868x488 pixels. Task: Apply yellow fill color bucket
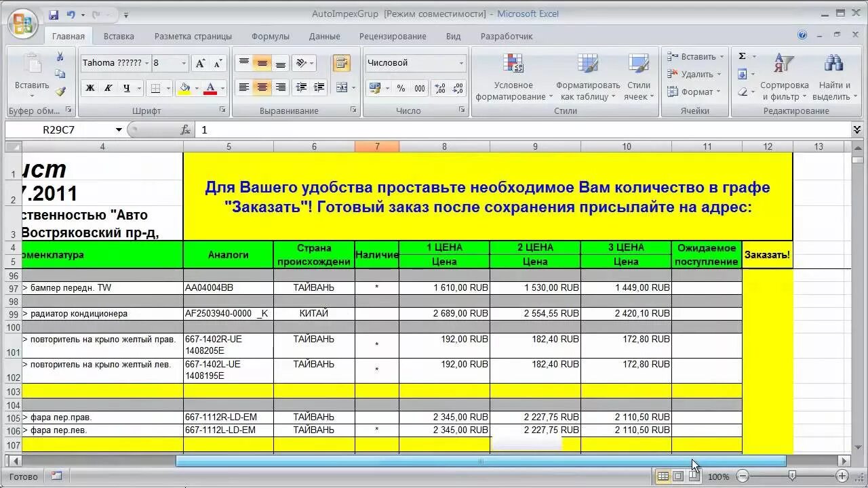[x=184, y=87]
